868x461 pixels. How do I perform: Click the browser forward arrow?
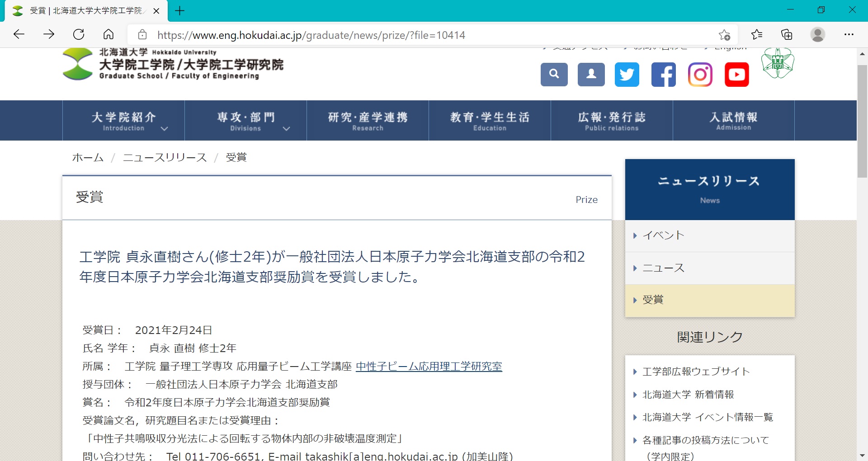pyautogui.click(x=49, y=34)
